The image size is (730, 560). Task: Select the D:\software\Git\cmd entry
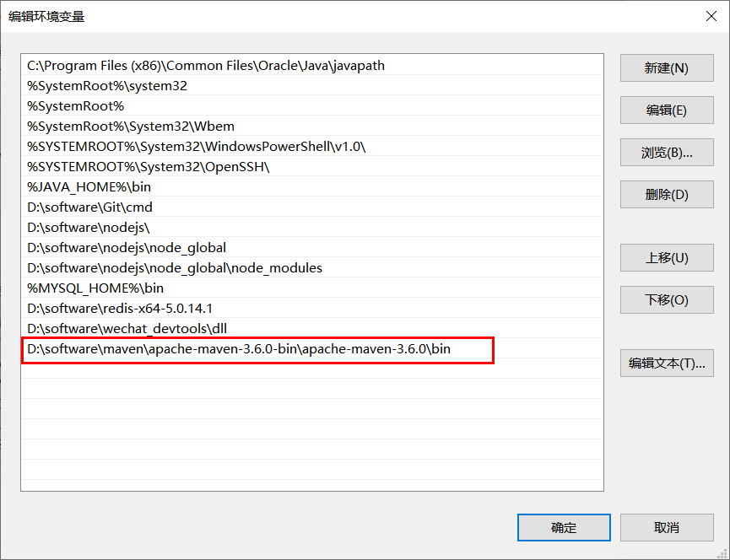tap(312, 207)
